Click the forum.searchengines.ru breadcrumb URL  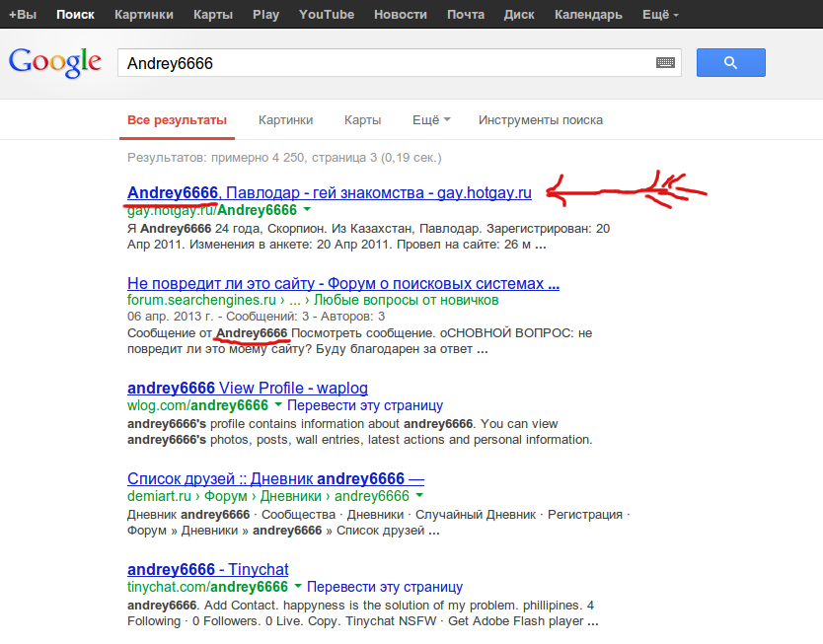tap(312, 300)
